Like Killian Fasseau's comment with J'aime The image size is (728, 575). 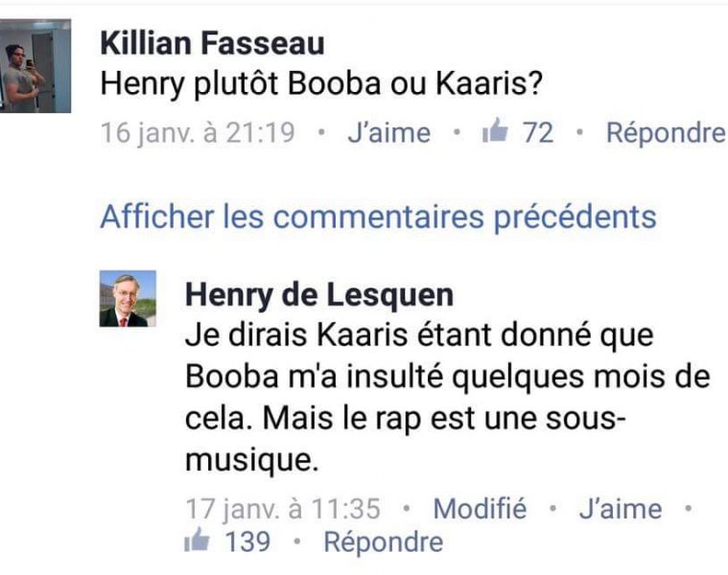click(388, 133)
